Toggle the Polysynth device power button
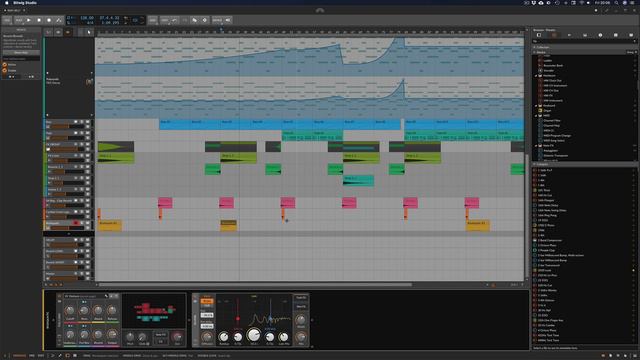 (60, 296)
